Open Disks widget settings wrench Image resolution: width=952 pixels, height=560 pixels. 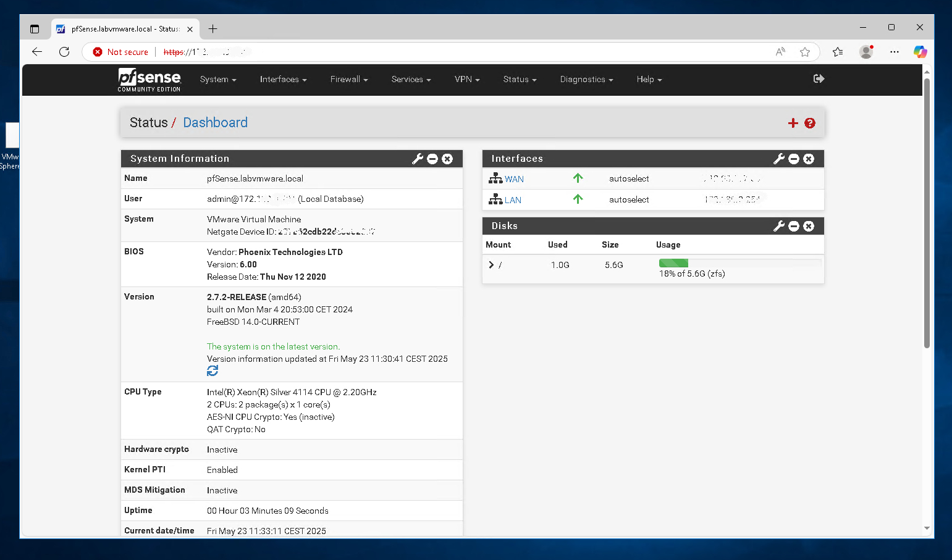point(779,226)
